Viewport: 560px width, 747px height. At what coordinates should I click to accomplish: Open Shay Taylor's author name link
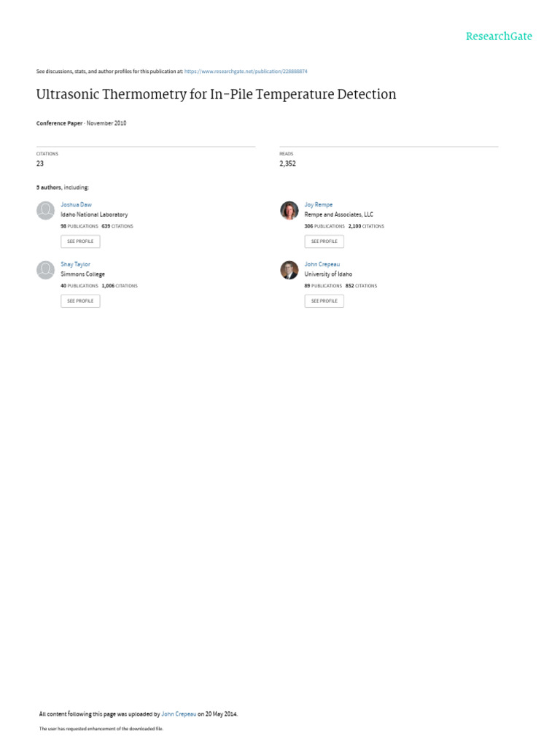coord(75,264)
